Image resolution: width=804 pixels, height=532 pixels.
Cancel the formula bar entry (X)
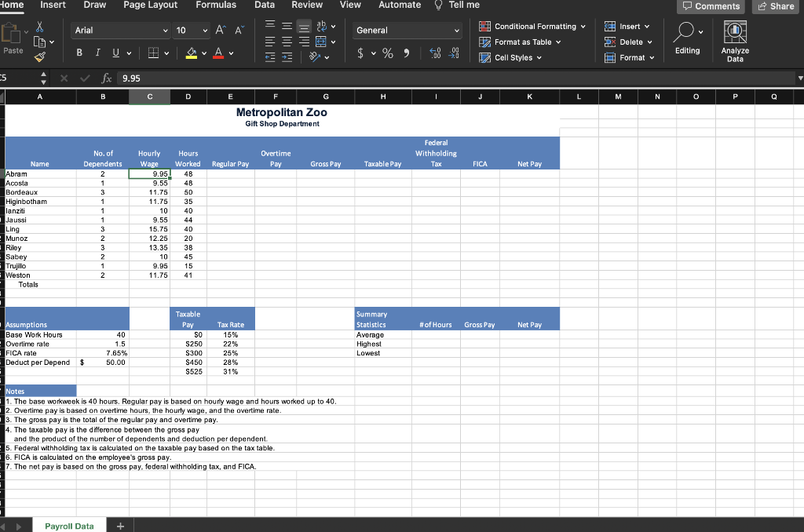(64, 78)
